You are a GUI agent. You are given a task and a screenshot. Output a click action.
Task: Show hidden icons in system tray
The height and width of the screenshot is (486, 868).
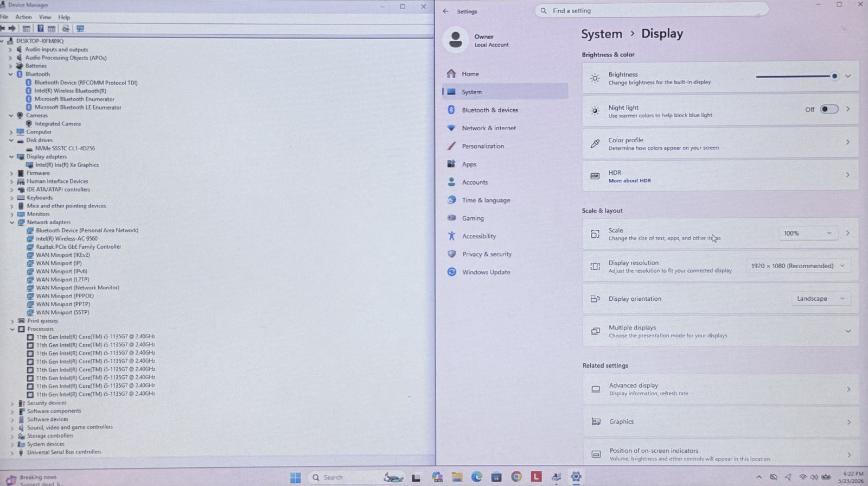(x=758, y=477)
